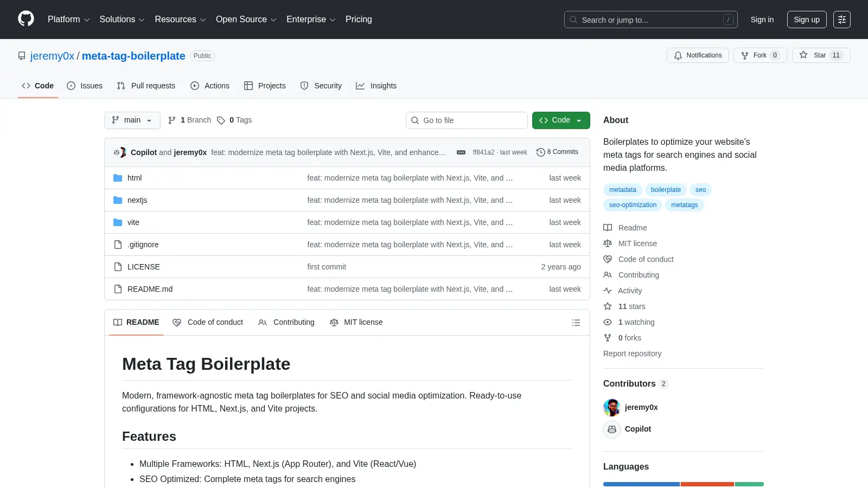The width and height of the screenshot is (868, 488).
Task: Focus the Search or jump to field
Action: coord(651,20)
